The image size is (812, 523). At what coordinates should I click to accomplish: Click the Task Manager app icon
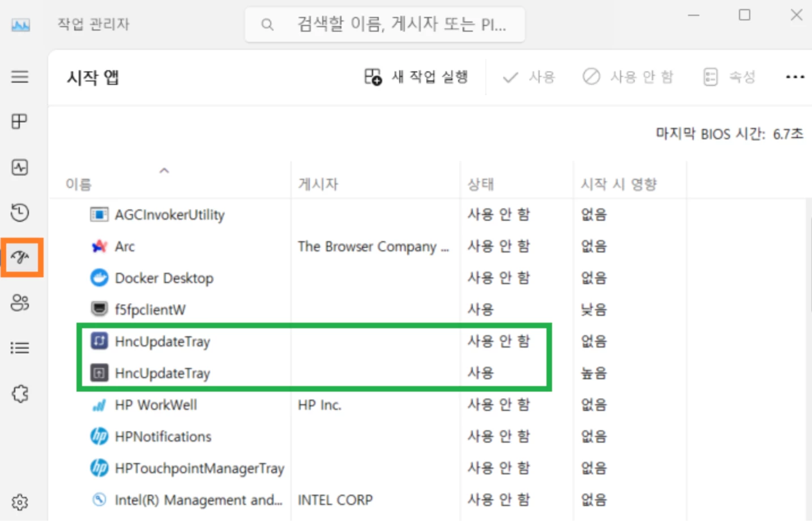coord(21,25)
